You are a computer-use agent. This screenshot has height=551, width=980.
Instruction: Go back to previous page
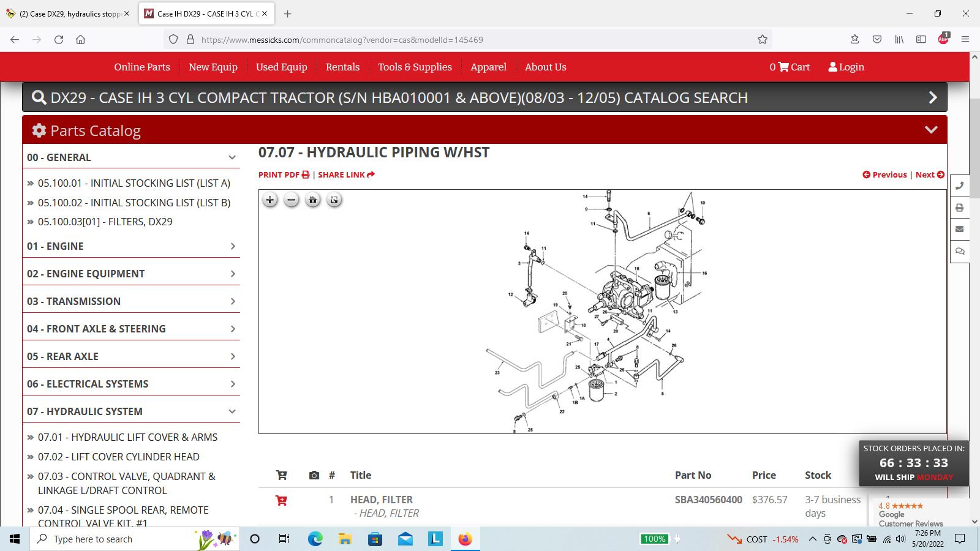point(15,39)
